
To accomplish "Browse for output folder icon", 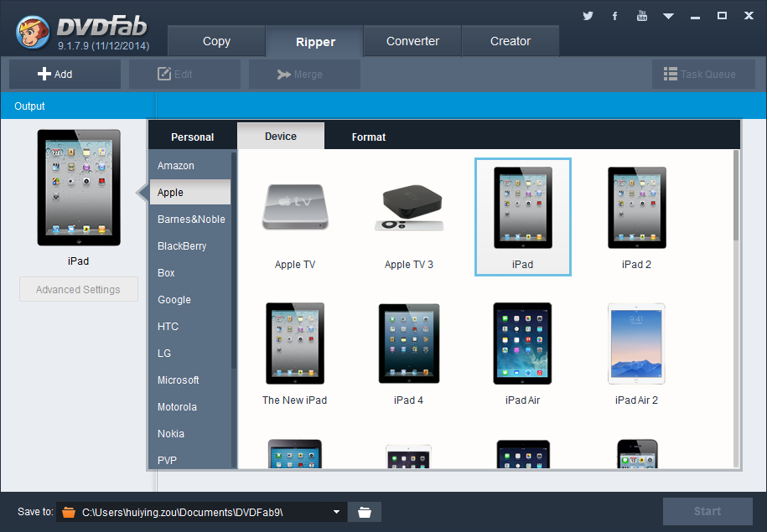I will (x=365, y=512).
